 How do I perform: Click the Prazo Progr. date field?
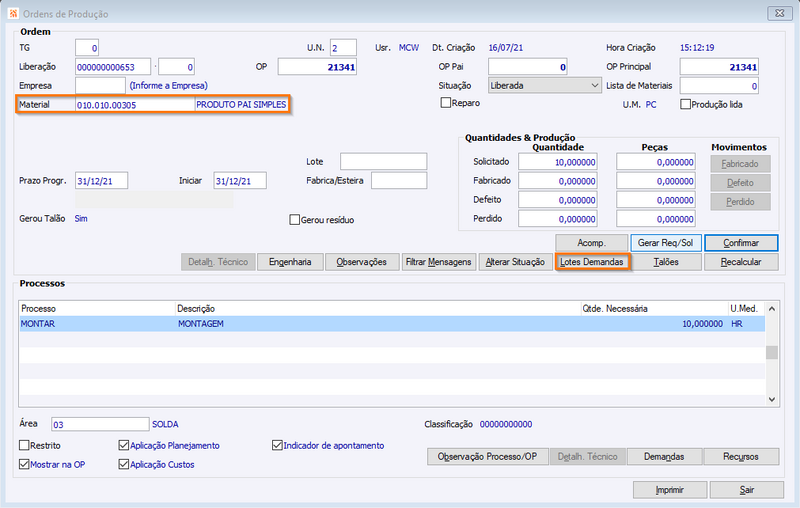(x=101, y=181)
